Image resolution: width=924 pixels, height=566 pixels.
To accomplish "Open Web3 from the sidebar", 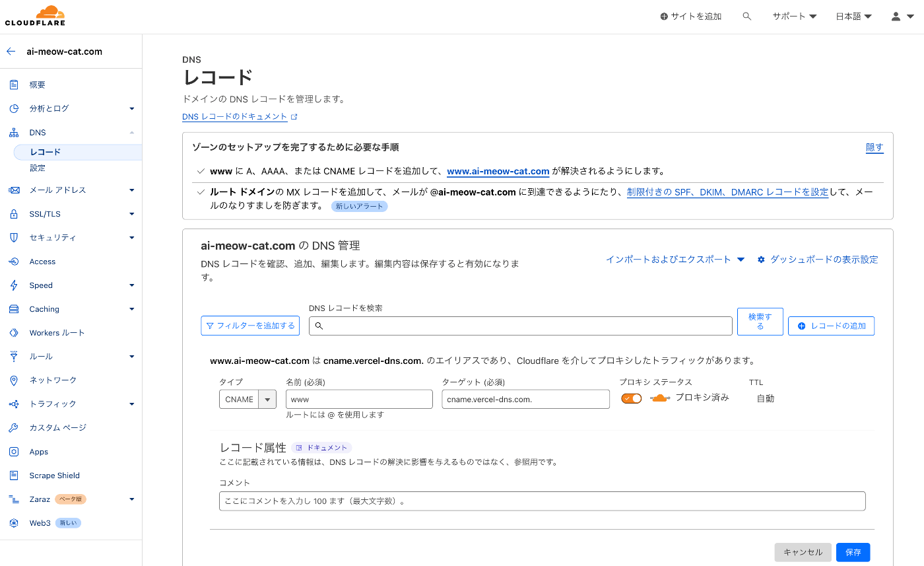I will [x=40, y=523].
